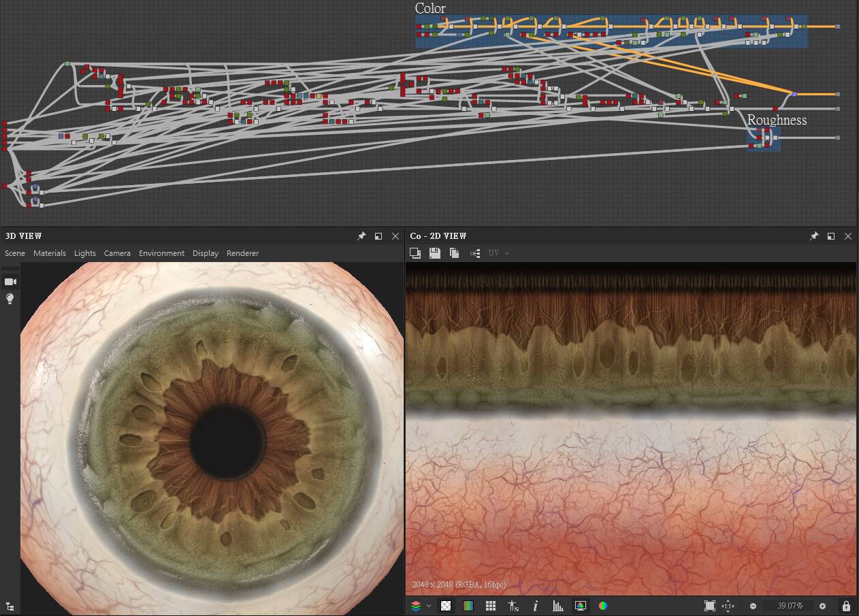
Task: Toggle tiling grid display
Action: tap(491, 606)
